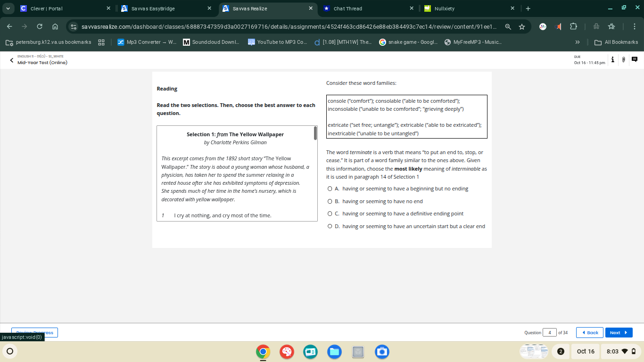Select answer choice A for the question
Screen dimensions: 644x362
click(x=330, y=188)
